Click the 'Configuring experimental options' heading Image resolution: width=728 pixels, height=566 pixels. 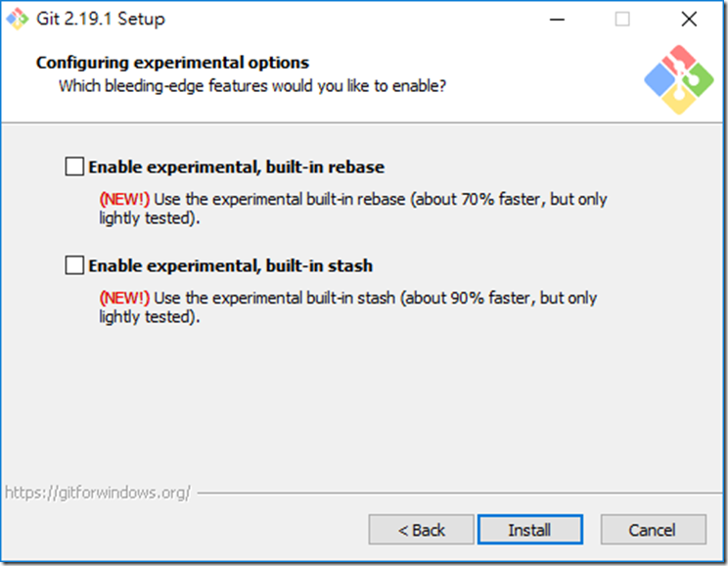[172, 63]
